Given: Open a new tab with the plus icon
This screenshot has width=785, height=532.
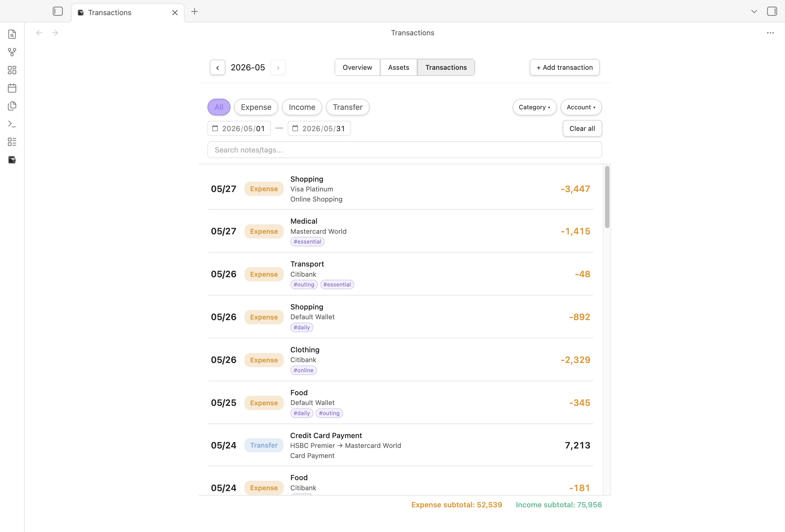Looking at the screenshot, I should (x=195, y=12).
